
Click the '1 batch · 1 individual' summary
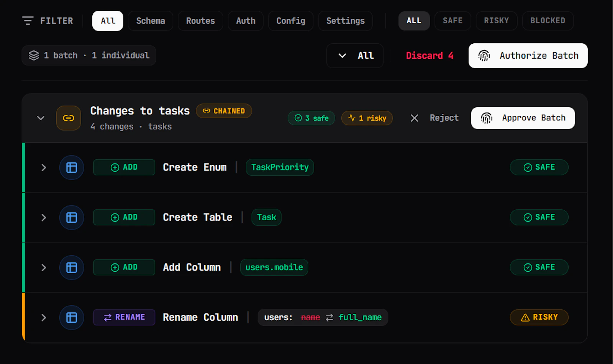point(89,56)
